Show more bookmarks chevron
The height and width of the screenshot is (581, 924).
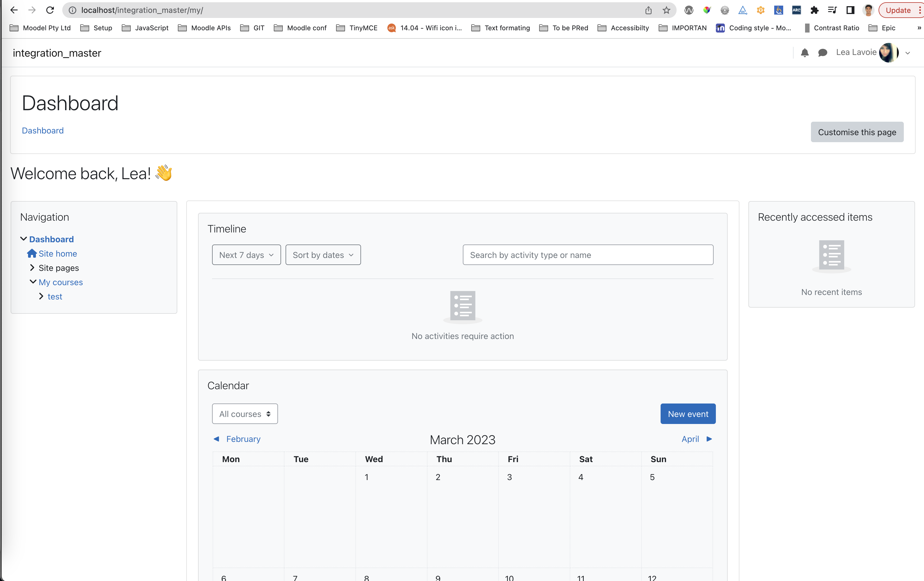click(919, 27)
